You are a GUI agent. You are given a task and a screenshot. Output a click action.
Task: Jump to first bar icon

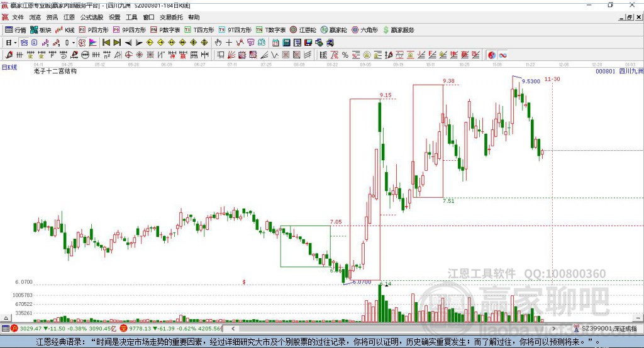pos(106,43)
